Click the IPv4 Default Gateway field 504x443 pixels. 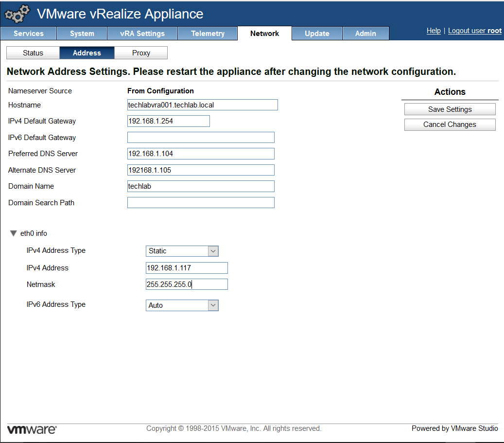[169, 121]
